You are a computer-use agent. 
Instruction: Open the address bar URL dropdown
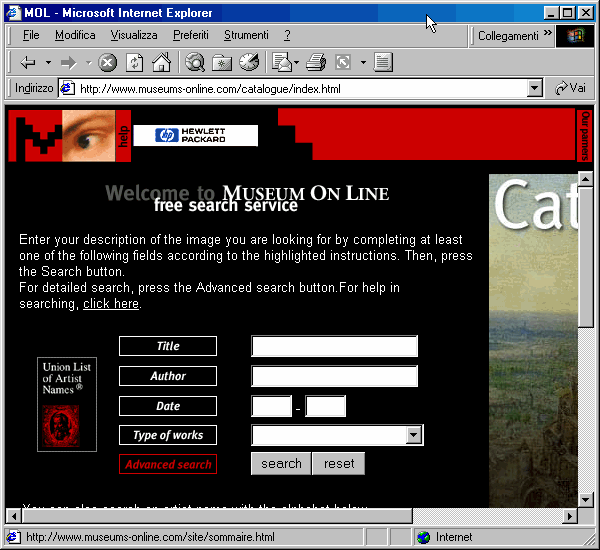pos(534,88)
